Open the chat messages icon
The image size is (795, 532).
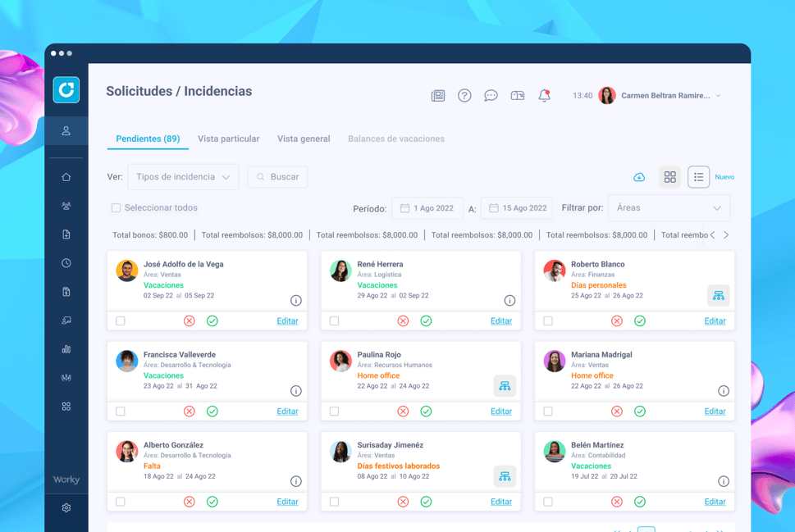pyautogui.click(x=491, y=96)
